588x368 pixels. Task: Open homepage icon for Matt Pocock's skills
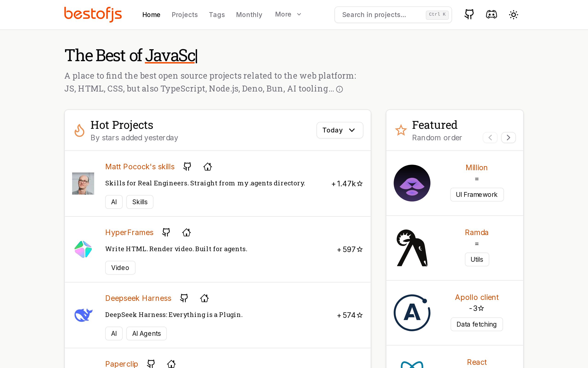(x=207, y=167)
